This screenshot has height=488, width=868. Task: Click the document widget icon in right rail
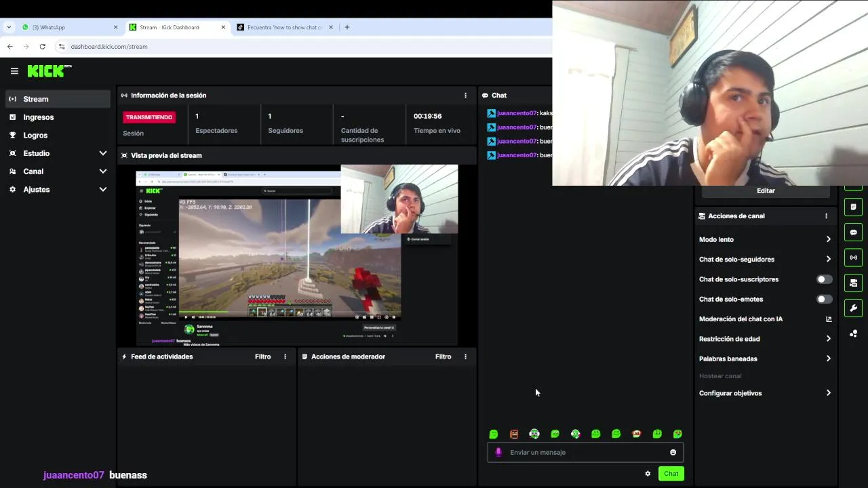[x=853, y=207]
